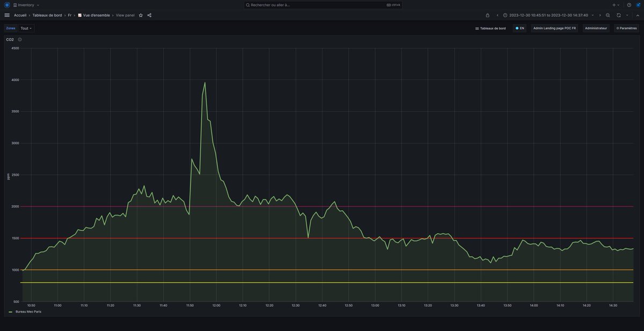Share the current panel

[x=149, y=15]
